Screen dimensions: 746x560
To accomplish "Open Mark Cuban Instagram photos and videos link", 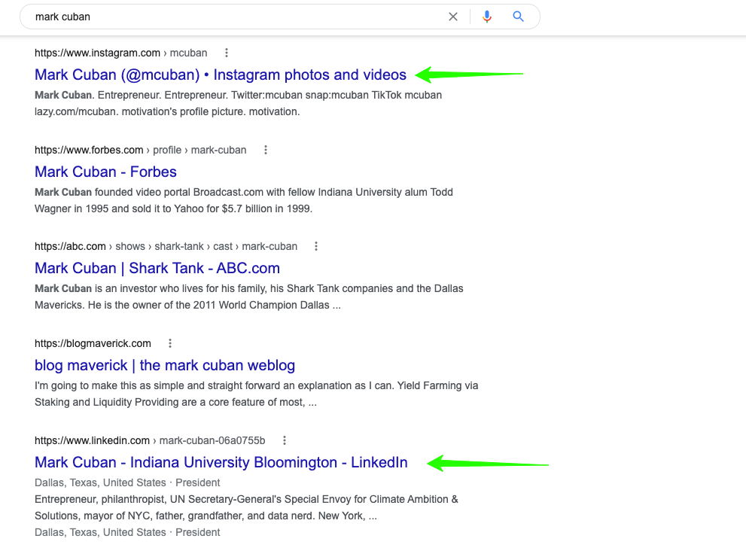I will click(221, 75).
